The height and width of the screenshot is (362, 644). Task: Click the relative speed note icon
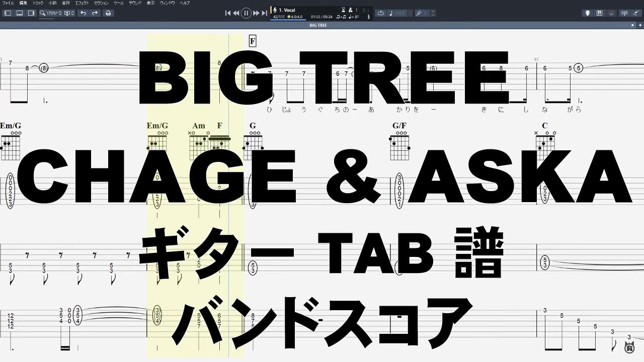(391, 13)
